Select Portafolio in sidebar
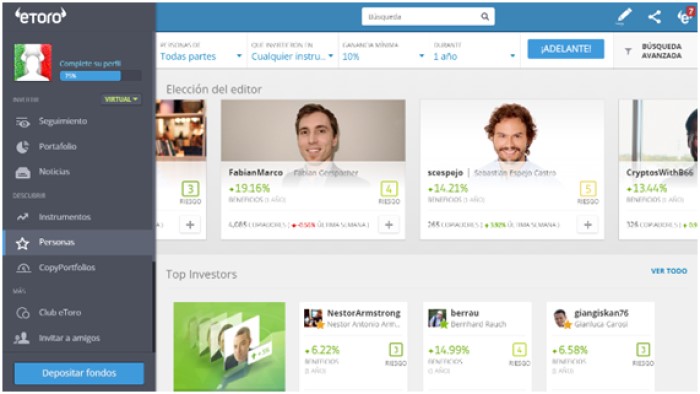 (x=79, y=146)
